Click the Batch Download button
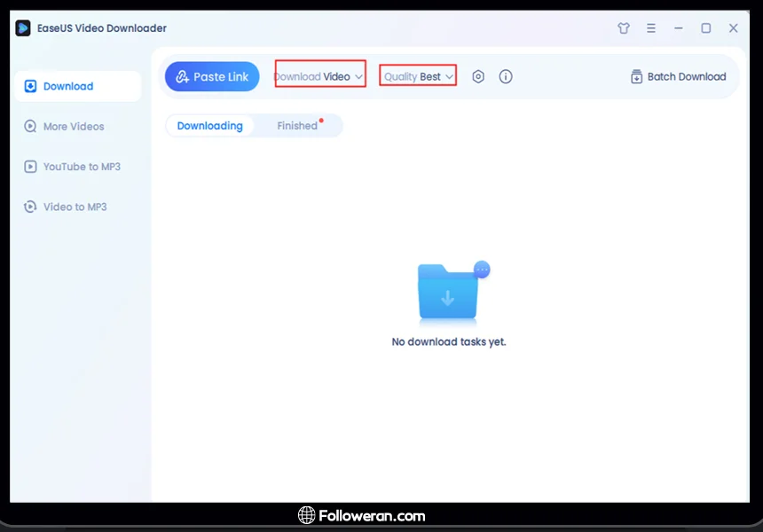This screenshot has width=763, height=532. click(x=678, y=76)
